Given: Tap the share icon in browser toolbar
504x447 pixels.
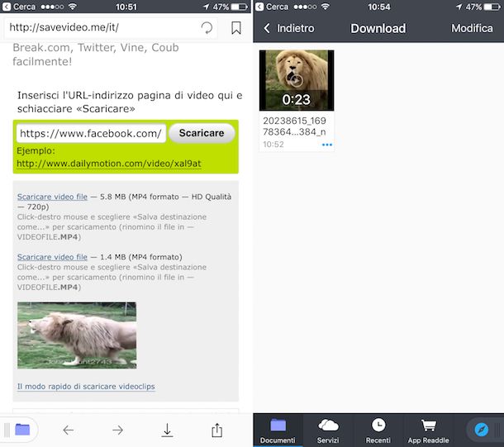Looking at the screenshot, I should click(217, 430).
